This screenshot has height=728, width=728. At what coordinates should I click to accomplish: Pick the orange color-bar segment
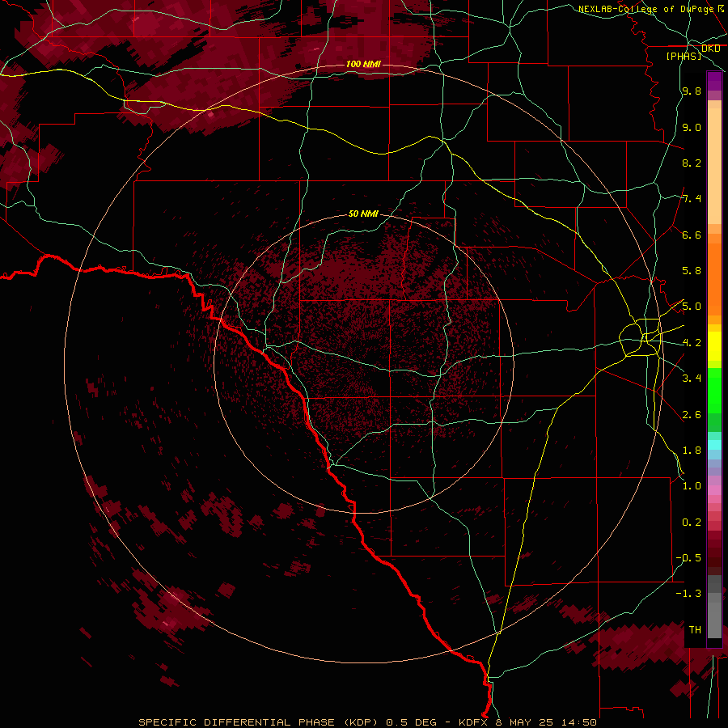[x=714, y=280]
